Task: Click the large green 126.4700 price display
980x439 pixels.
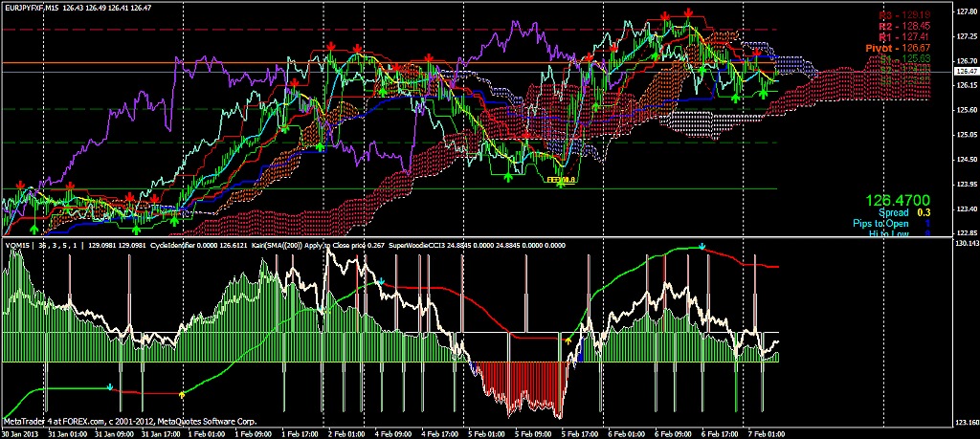Action: click(898, 201)
